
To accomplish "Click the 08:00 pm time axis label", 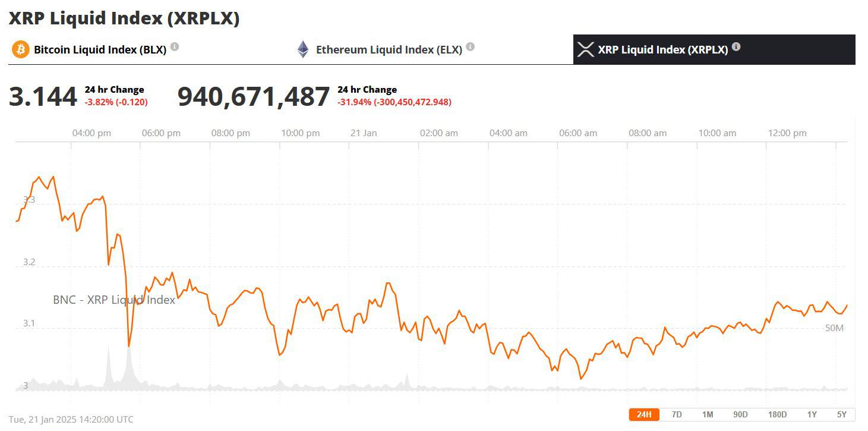I will pos(231,133).
